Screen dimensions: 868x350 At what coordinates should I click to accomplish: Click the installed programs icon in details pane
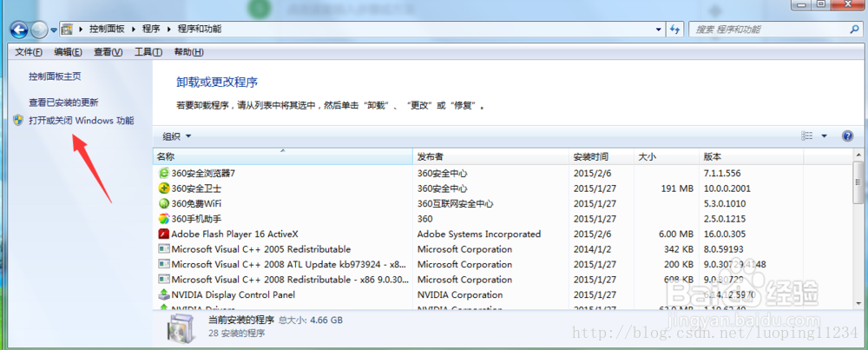tap(182, 327)
